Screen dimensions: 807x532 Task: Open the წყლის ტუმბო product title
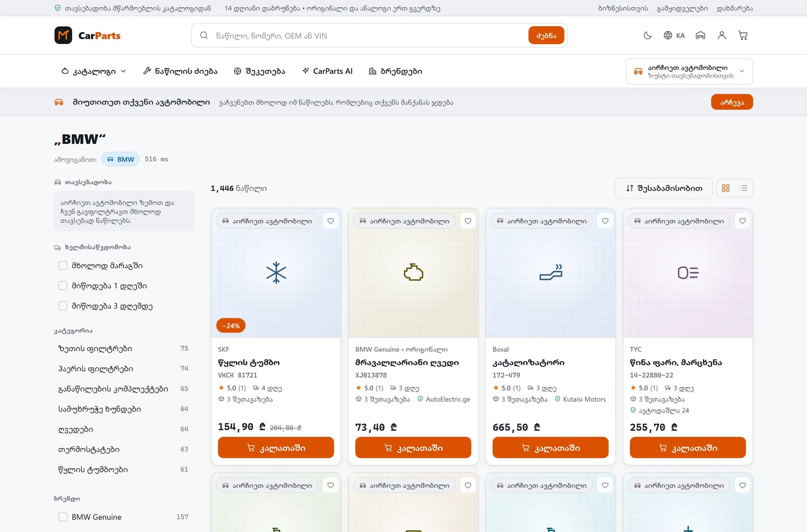pos(249,363)
